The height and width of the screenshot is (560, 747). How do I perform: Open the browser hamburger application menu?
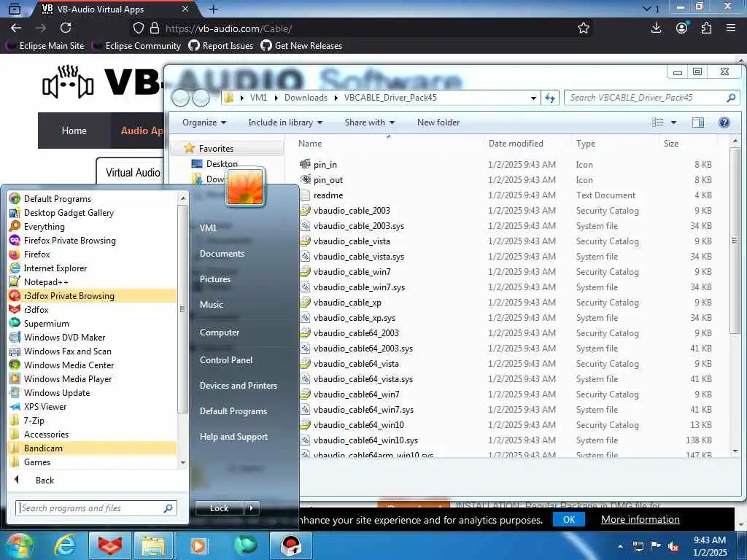[x=731, y=28]
